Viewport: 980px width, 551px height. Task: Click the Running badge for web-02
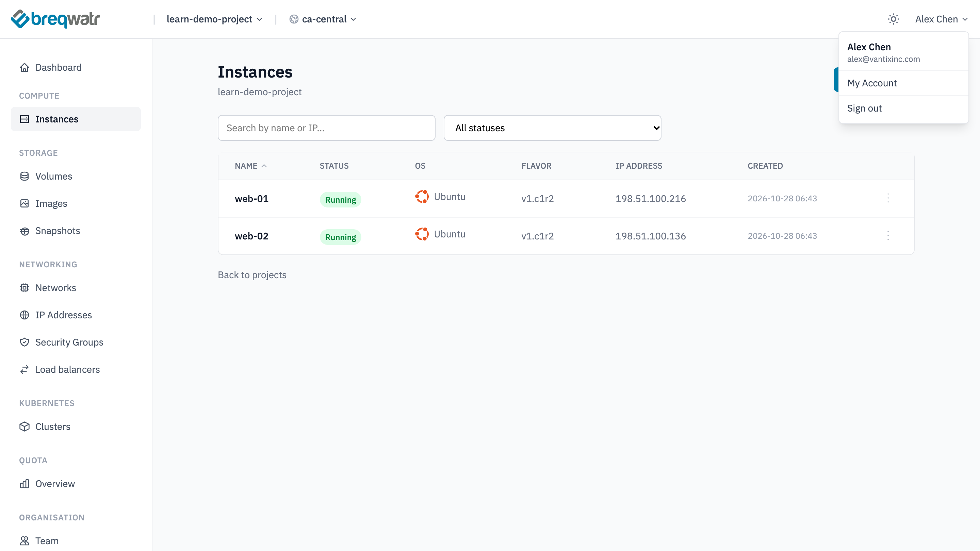click(x=341, y=237)
